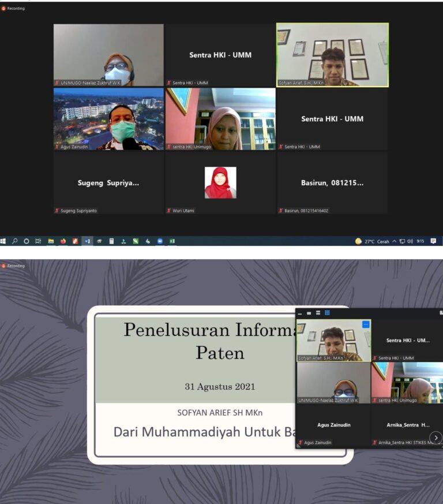Click muted mic icon beside Agus Zainudin gallery label
Screen dimensions: 443x504
pos(57,147)
